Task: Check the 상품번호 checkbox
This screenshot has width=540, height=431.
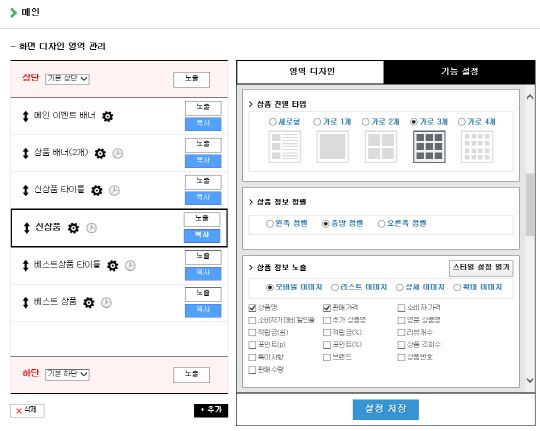Action: click(x=401, y=357)
